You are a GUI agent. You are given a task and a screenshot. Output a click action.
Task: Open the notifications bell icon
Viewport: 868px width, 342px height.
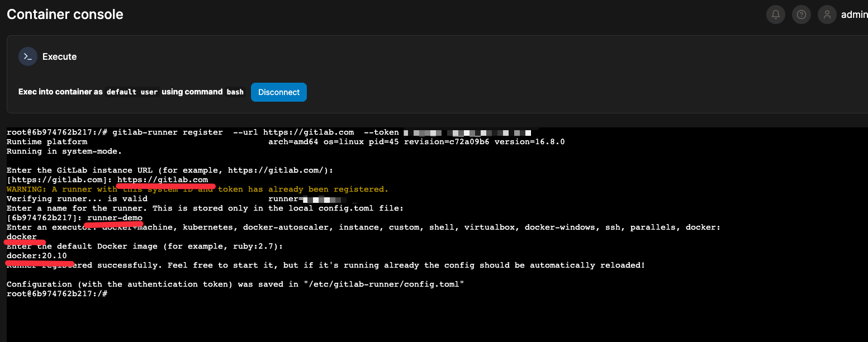pyautogui.click(x=775, y=15)
